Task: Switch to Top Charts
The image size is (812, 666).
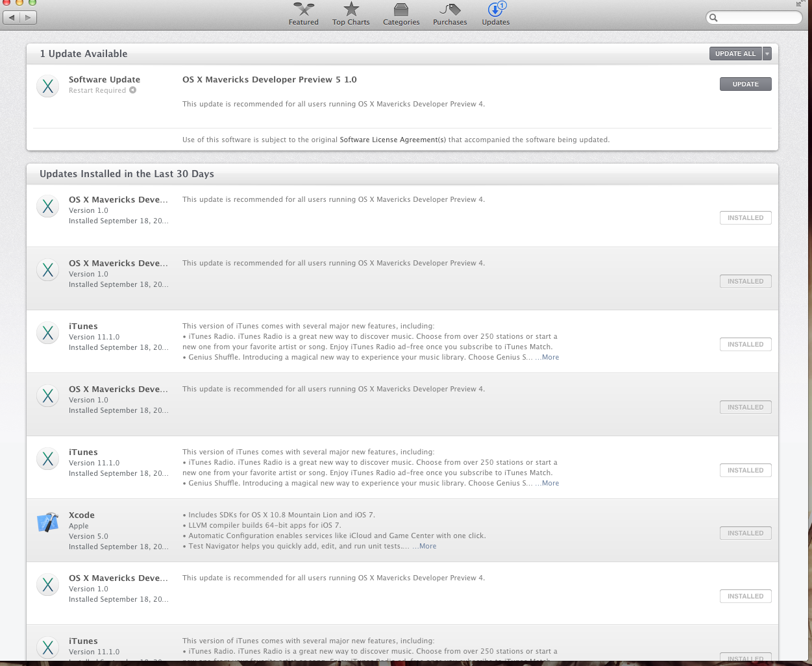Action: pyautogui.click(x=351, y=14)
